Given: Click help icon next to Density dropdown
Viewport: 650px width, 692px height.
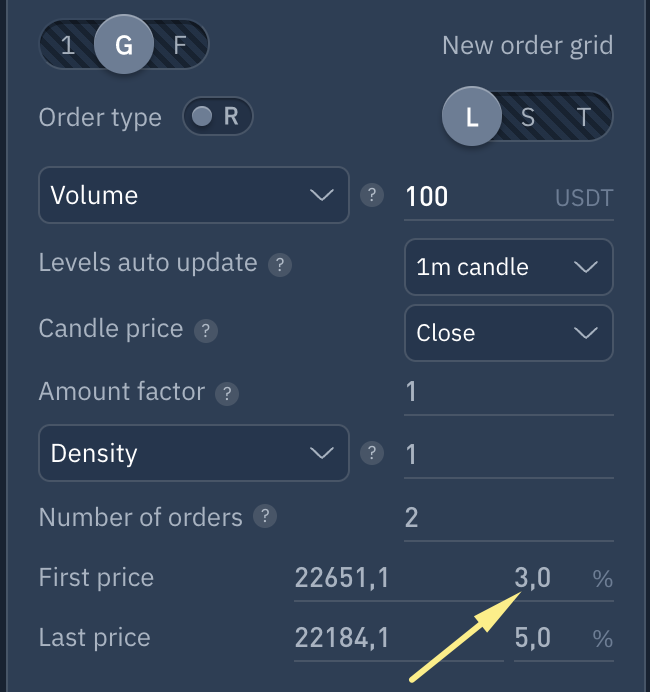Looking at the screenshot, I should point(372,453).
